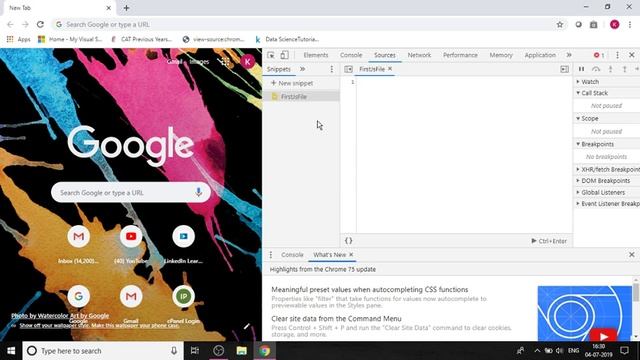Toggle the device toolbar icon
The height and width of the screenshot is (360, 640).
click(x=284, y=55)
